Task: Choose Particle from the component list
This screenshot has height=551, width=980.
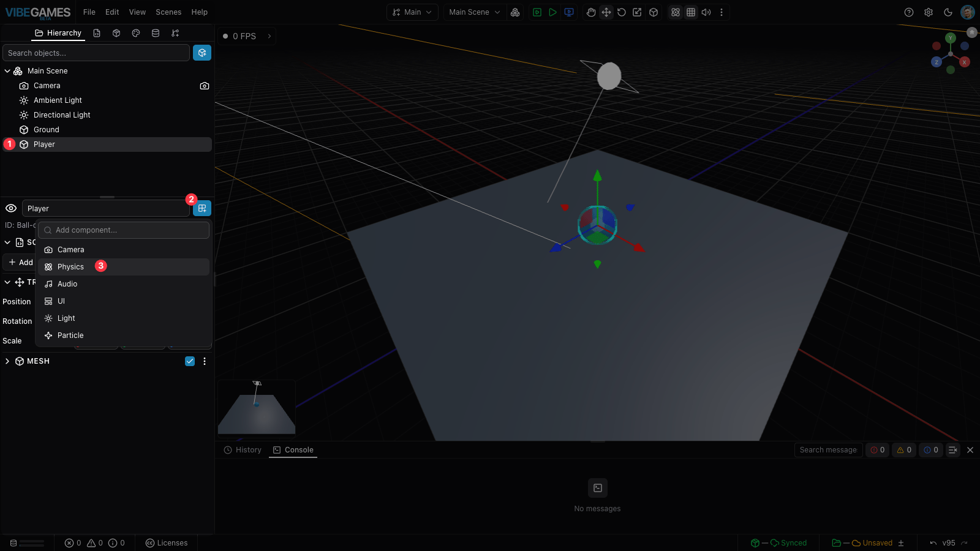Action: (x=124, y=335)
